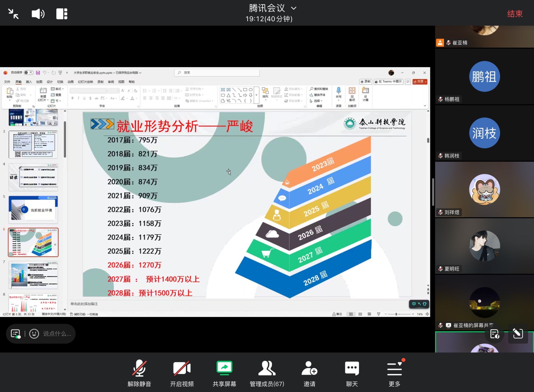Exit full screen with the shrink arrows icon
The image size is (534, 392).
tap(13, 14)
